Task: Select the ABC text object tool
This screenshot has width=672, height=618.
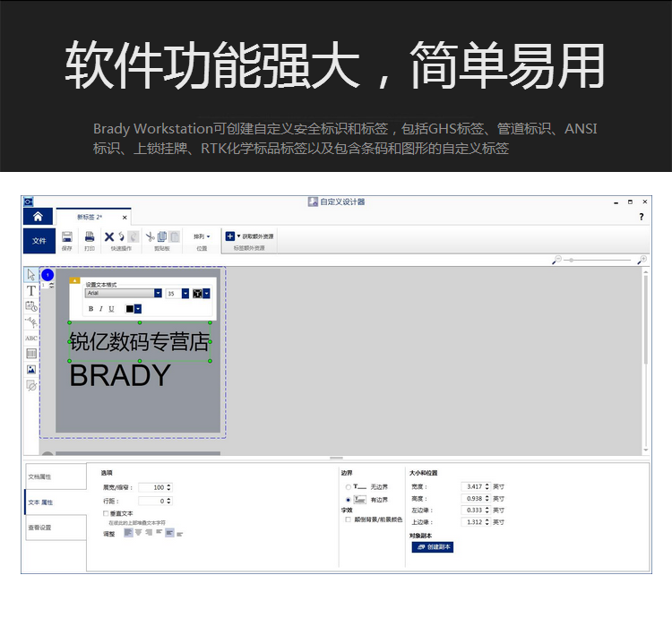Action: click(x=31, y=338)
